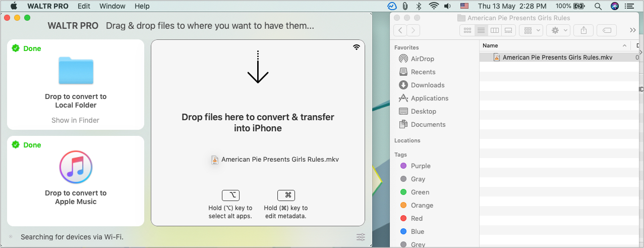Click the Tags section heading
This screenshot has height=248, width=644.
(400, 155)
